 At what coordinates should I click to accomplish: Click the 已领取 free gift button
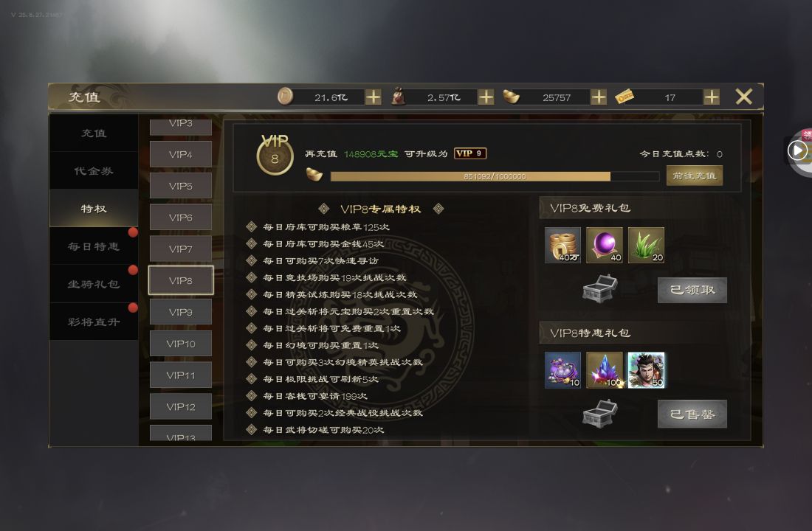coord(692,290)
